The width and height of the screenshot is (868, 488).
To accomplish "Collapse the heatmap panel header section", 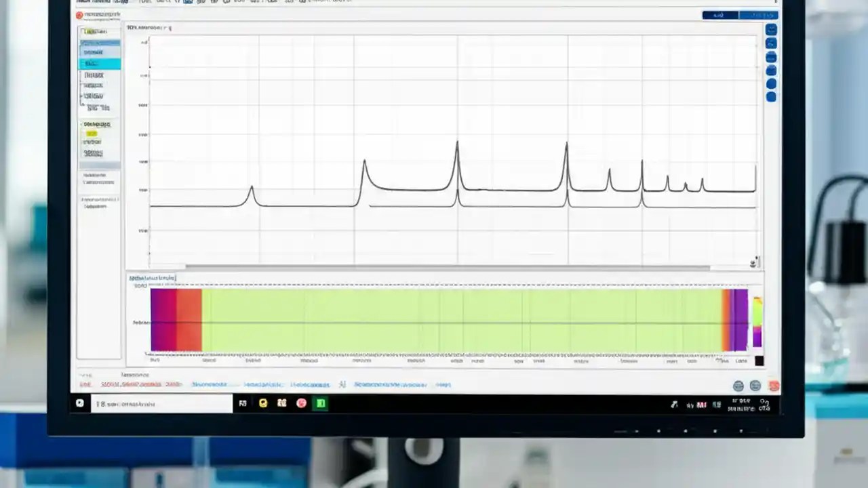I will (x=151, y=278).
